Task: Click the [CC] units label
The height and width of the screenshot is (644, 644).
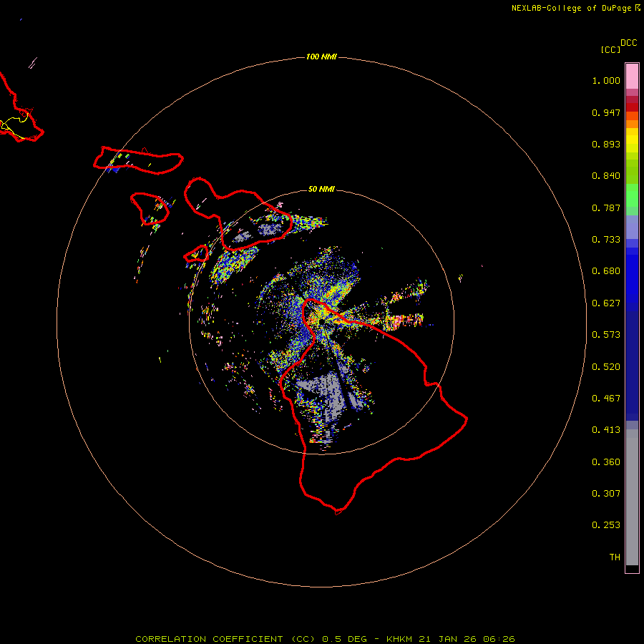Action: 610,49
